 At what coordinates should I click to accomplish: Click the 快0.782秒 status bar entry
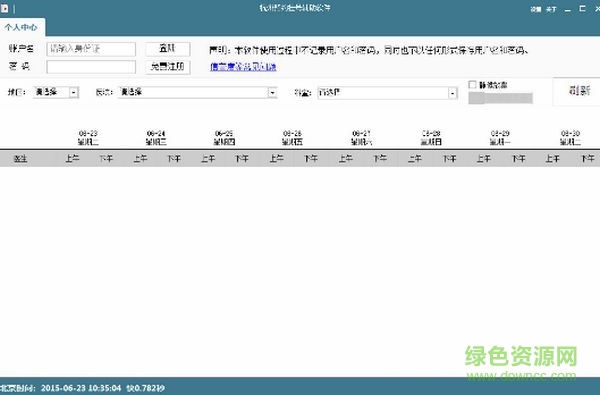click(x=145, y=388)
